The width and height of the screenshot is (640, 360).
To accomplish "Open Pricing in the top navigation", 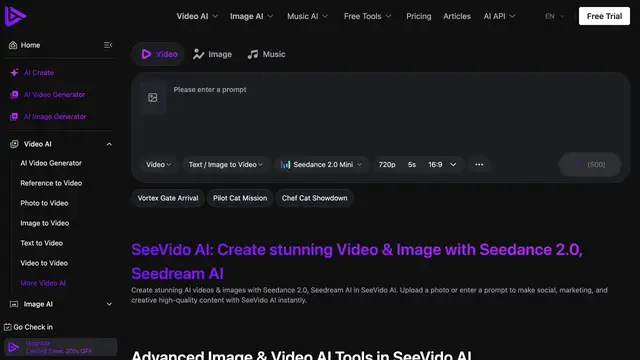I will pyautogui.click(x=418, y=16).
